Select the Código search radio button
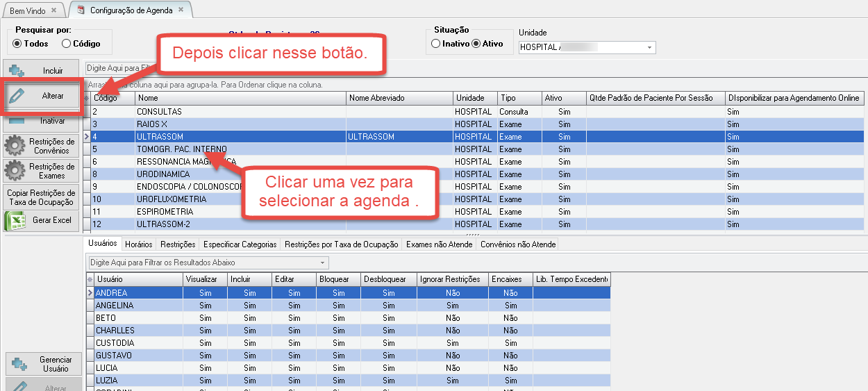868x391 pixels. pyautogui.click(x=66, y=44)
